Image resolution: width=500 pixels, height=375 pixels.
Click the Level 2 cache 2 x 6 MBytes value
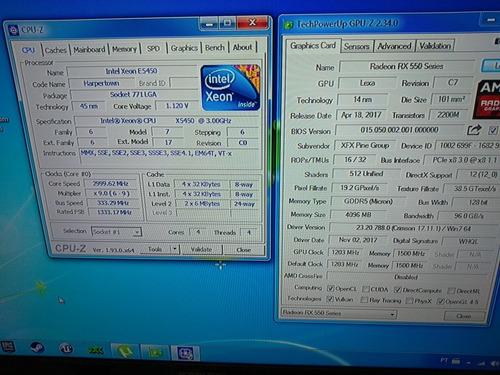(x=201, y=204)
